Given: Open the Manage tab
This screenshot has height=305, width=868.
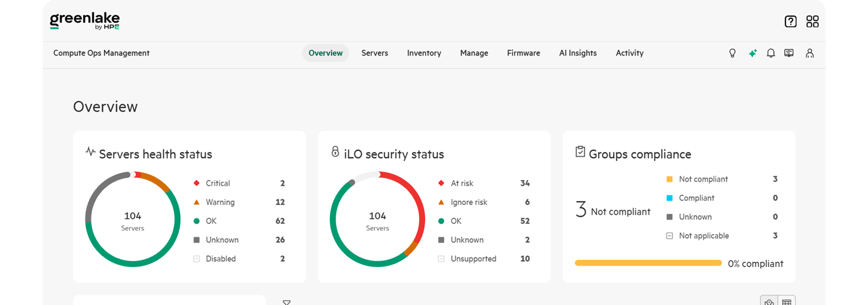Looking at the screenshot, I should coord(474,53).
